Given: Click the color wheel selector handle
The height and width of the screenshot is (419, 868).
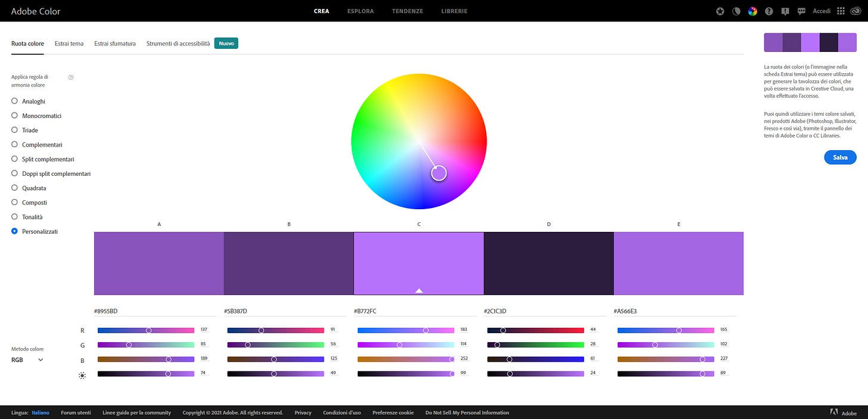Looking at the screenshot, I should (x=439, y=173).
